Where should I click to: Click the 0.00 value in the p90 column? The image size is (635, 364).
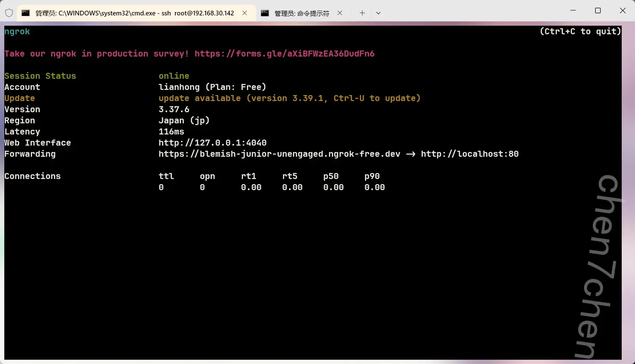(x=375, y=187)
